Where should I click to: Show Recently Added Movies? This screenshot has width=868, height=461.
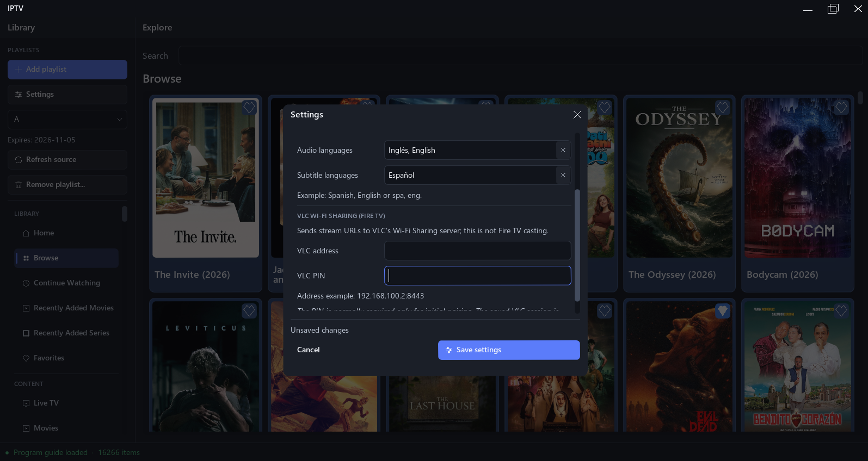coord(66,308)
